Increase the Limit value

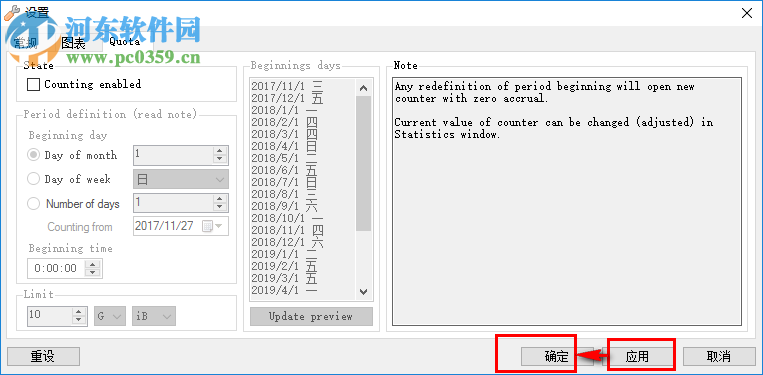pyautogui.click(x=79, y=312)
